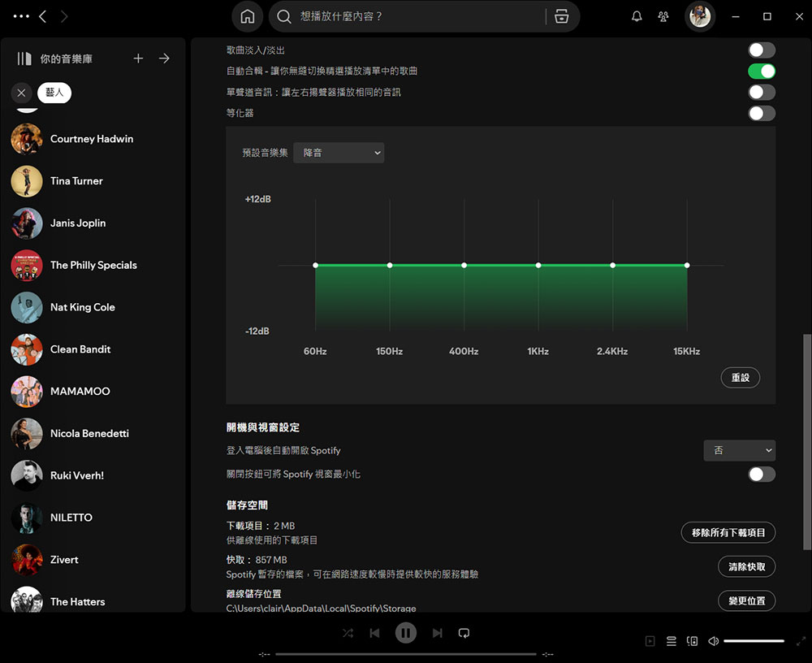Disable the automix (自動合輯) toggle

[x=761, y=71]
